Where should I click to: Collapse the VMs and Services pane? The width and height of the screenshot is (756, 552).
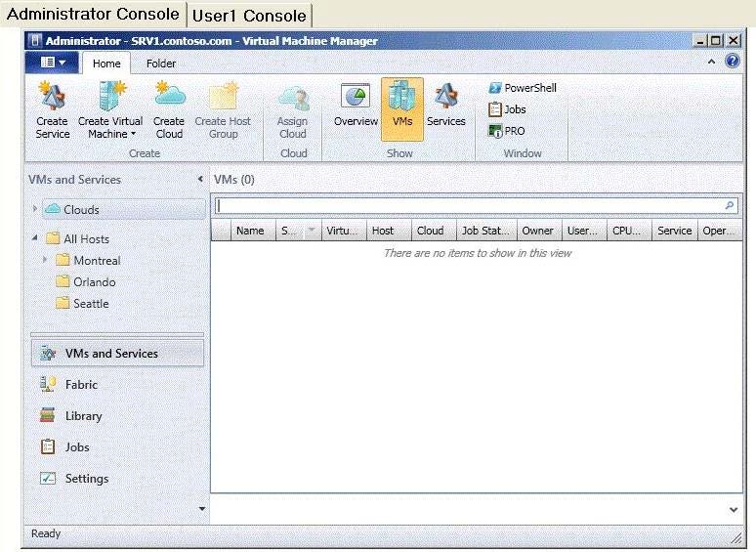coord(200,179)
